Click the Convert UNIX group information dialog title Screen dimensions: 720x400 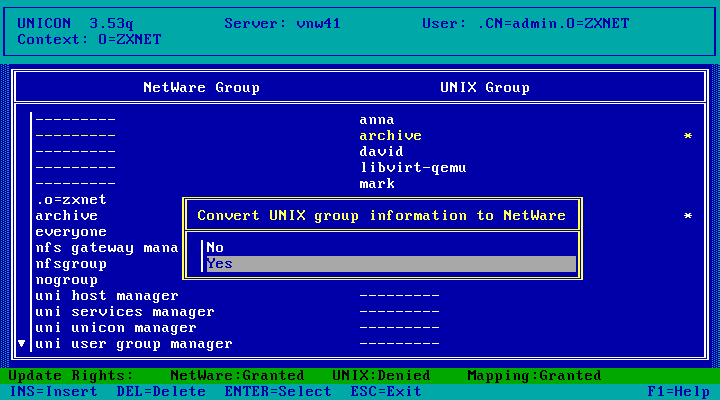pyautogui.click(x=381, y=215)
